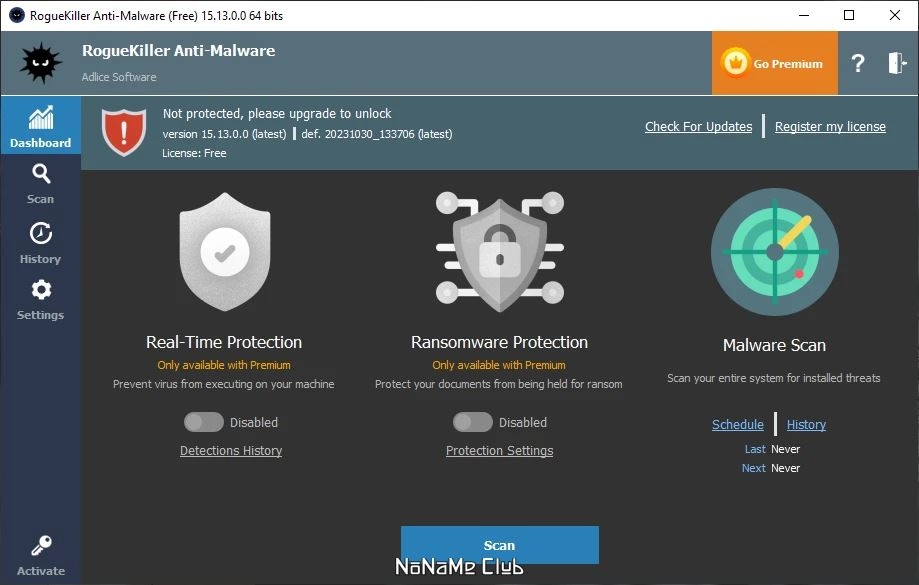Click the Adlice Software subtitle
This screenshot has height=585, width=919.
click(x=119, y=77)
